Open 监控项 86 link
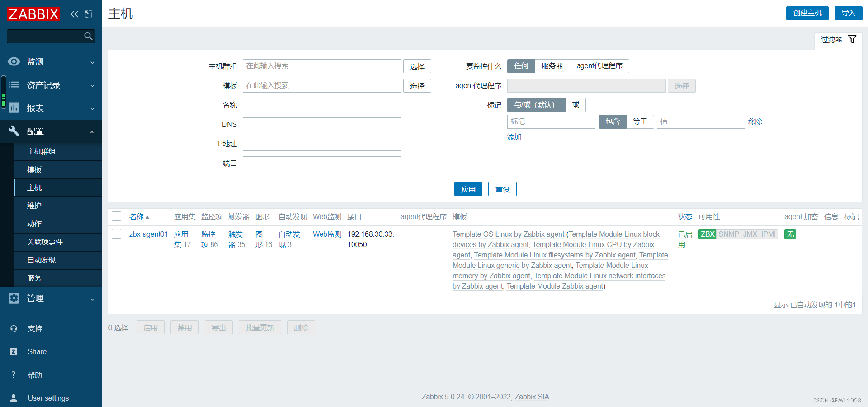This screenshot has height=407, width=868. click(x=209, y=239)
